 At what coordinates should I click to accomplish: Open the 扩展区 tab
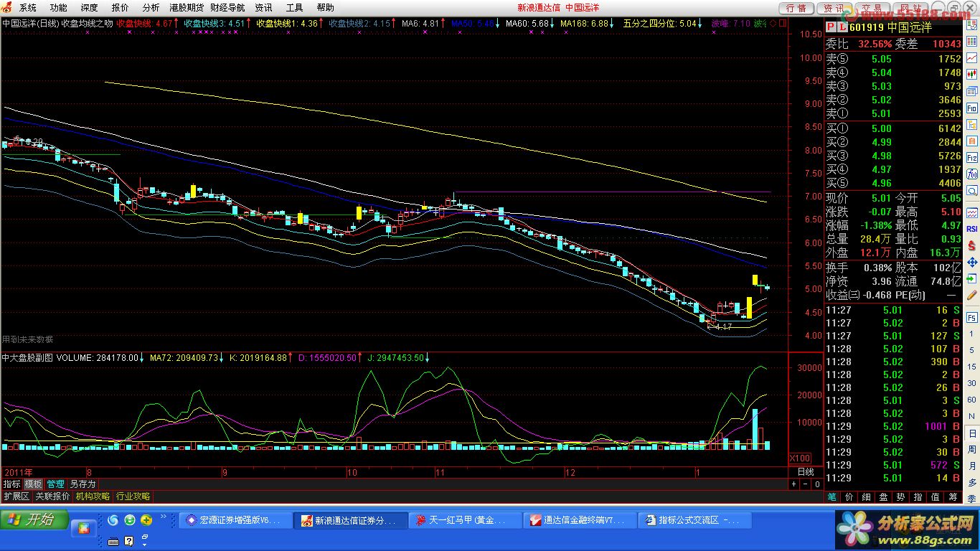tap(17, 496)
